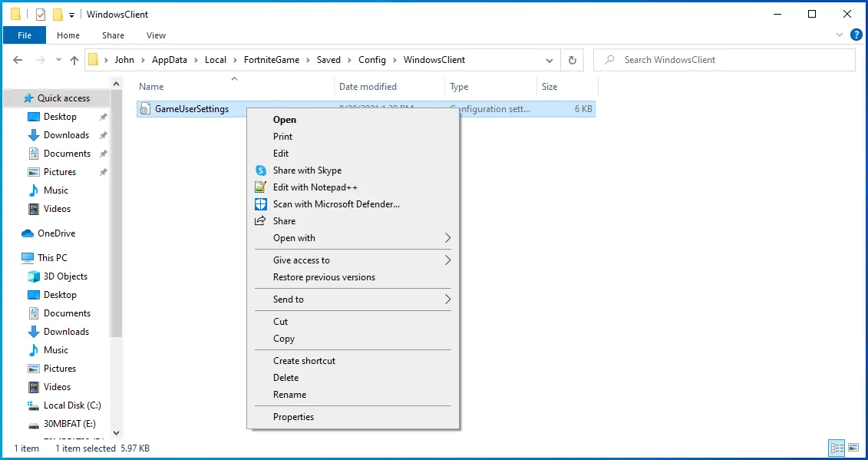Image resolution: width=868 pixels, height=460 pixels.
Task: Click the 3D Objects cube icon
Action: (x=34, y=276)
